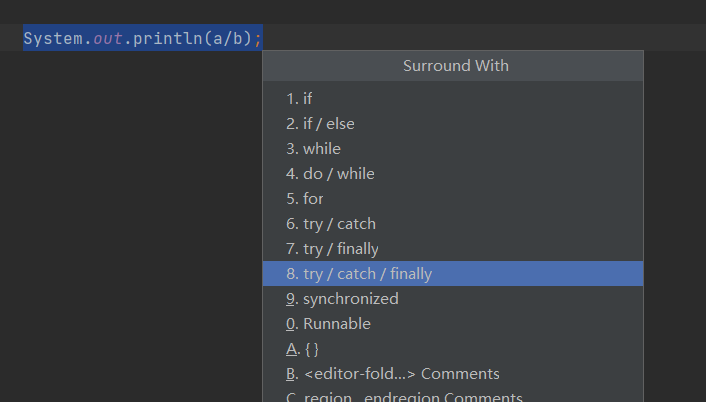
Task: Surround with "A. { }" braces
Action: [x=302, y=349]
